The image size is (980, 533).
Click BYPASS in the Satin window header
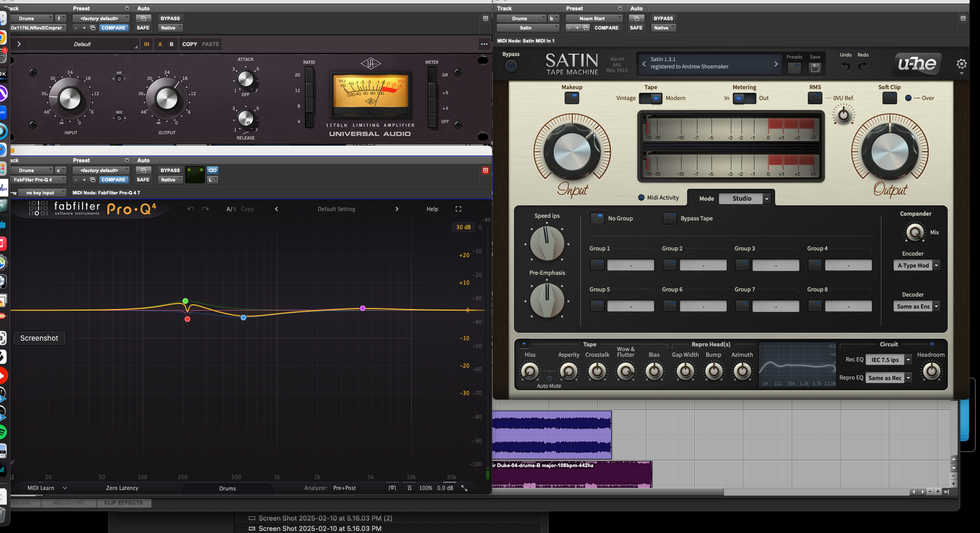coord(663,18)
